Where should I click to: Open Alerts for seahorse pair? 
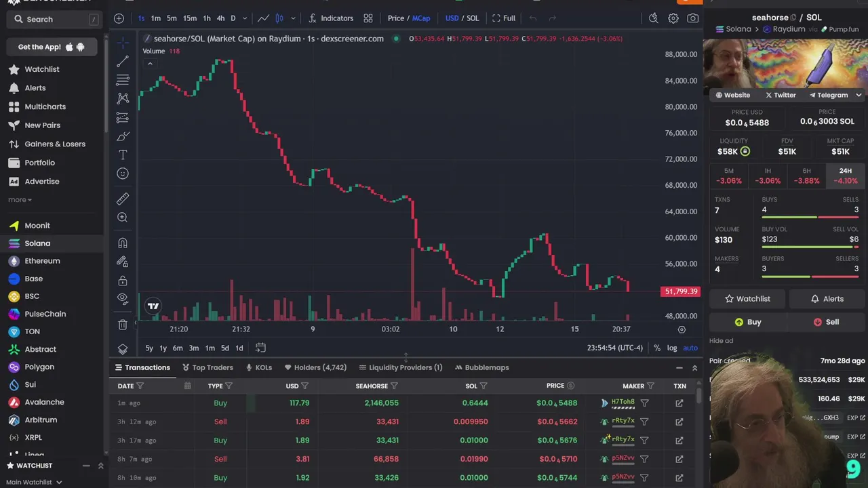826,299
